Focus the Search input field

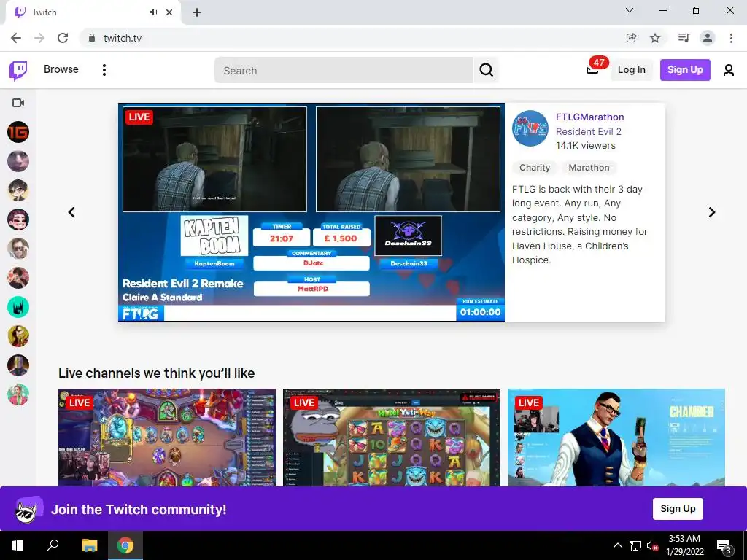coord(344,70)
